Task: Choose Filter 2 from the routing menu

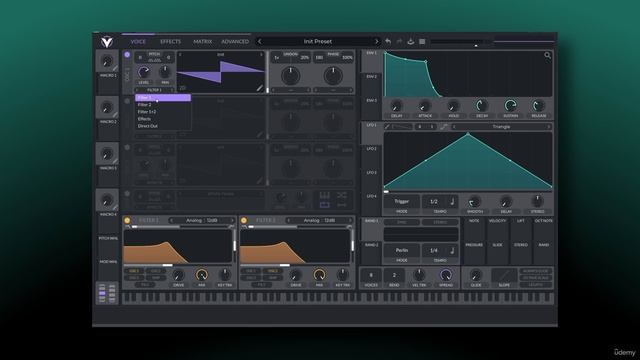Action: [163, 105]
